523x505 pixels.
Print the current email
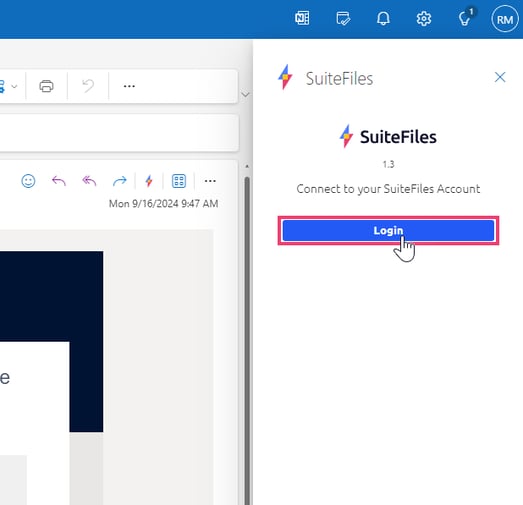[x=46, y=86]
